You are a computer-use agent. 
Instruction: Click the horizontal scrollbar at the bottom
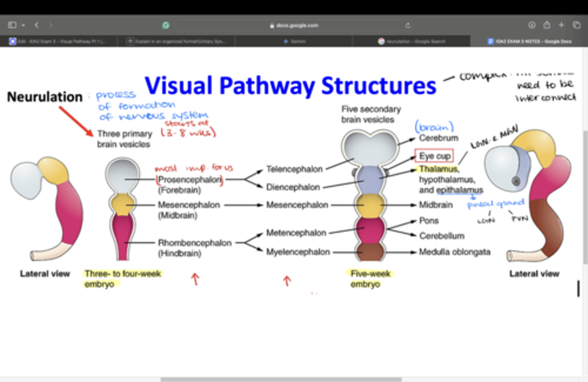pyautogui.click(x=281, y=380)
